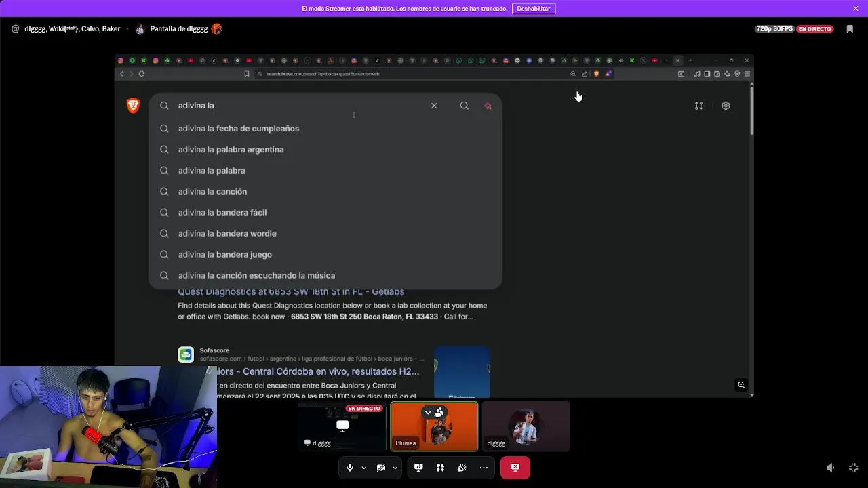The image size is (868, 488).
Task: Adjust the stream volume speaker icon
Action: [831, 468]
